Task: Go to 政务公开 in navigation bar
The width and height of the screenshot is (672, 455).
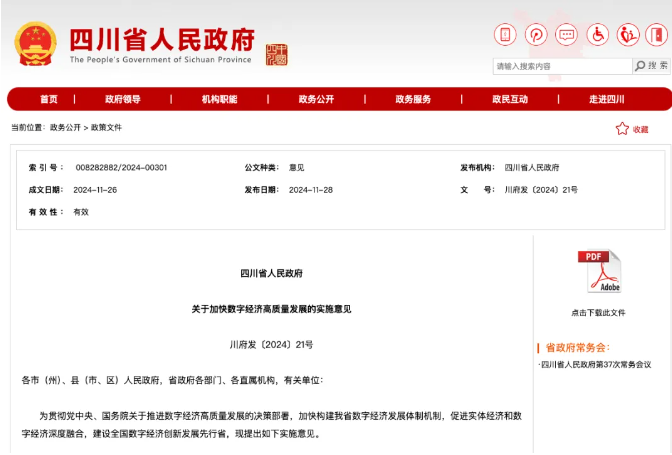Action: pyautogui.click(x=316, y=99)
